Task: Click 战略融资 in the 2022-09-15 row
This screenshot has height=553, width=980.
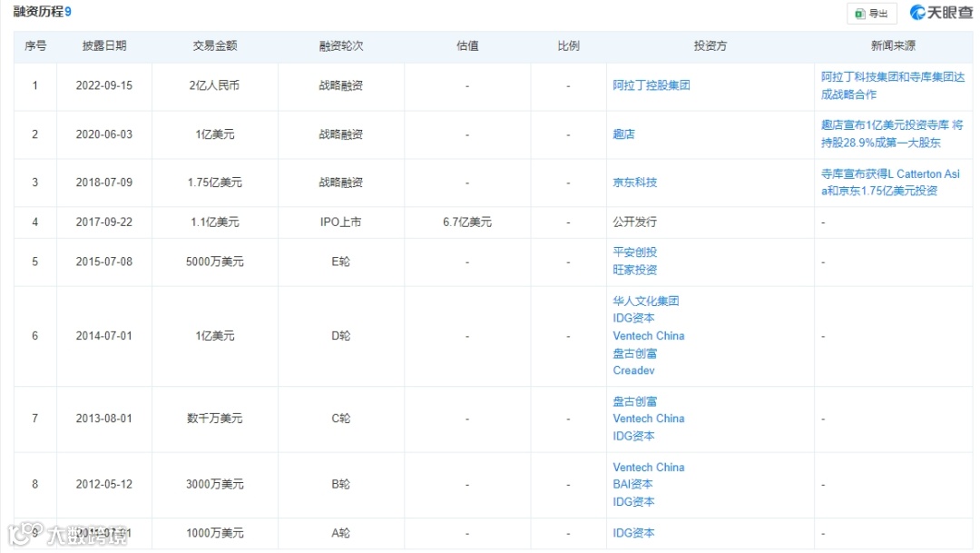Action: (x=340, y=85)
